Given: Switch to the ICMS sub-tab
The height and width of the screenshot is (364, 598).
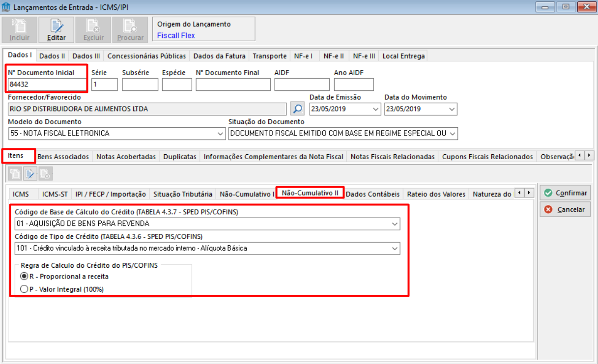Looking at the screenshot, I should click(x=21, y=194).
